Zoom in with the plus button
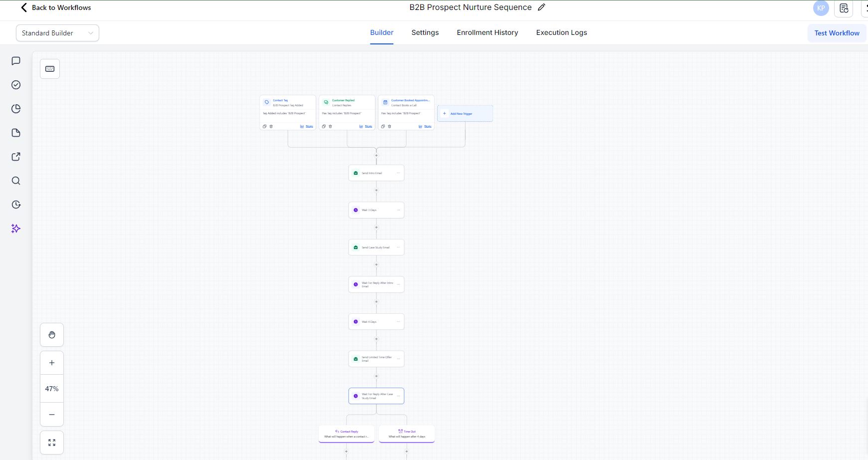This screenshot has height=460, width=868. pos(52,363)
